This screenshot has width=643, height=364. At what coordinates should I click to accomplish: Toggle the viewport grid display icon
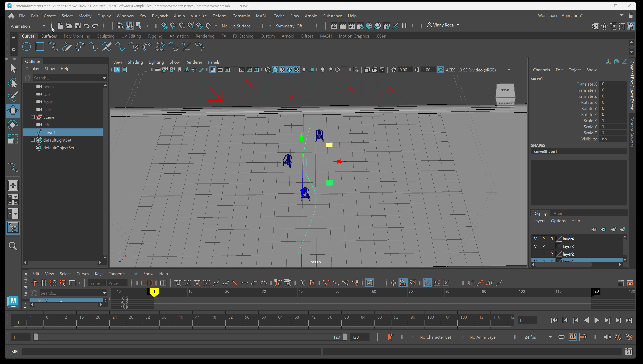coord(212,70)
